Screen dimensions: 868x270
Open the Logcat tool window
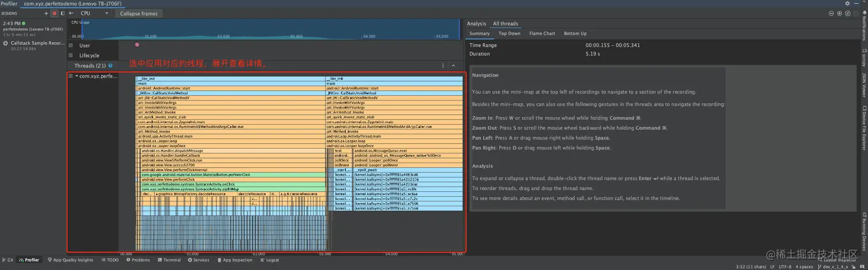pyautogui.click(x=269, y=260)
